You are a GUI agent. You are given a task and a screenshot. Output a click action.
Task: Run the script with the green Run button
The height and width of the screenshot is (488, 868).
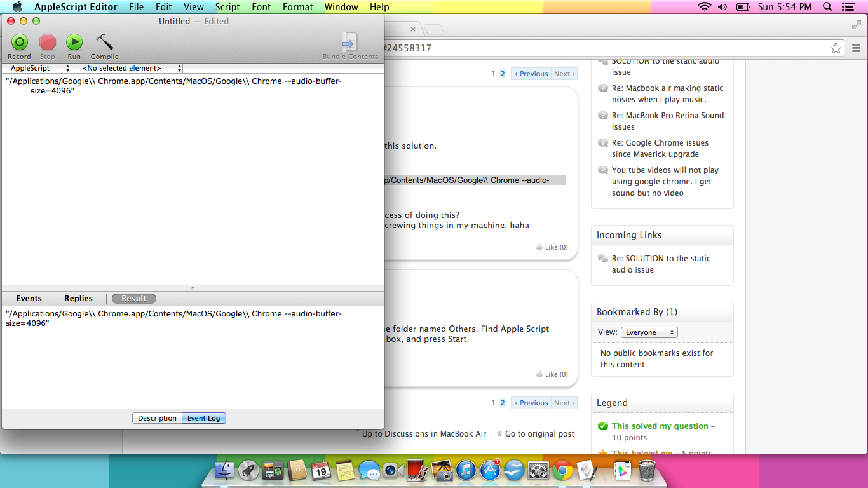pos(74,43)
